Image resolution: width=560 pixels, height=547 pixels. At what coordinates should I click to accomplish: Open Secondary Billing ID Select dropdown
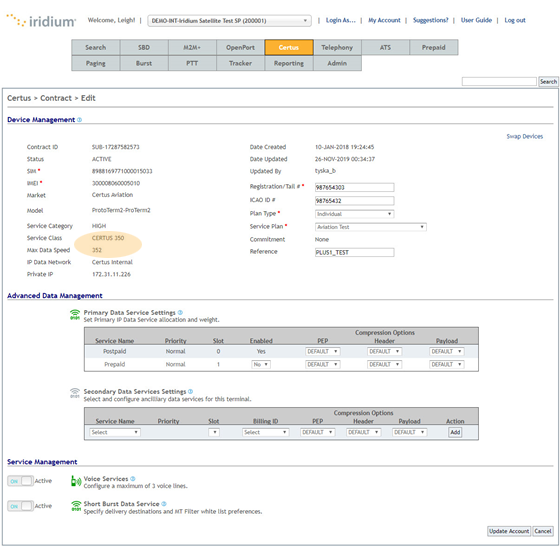pos(265,432)
